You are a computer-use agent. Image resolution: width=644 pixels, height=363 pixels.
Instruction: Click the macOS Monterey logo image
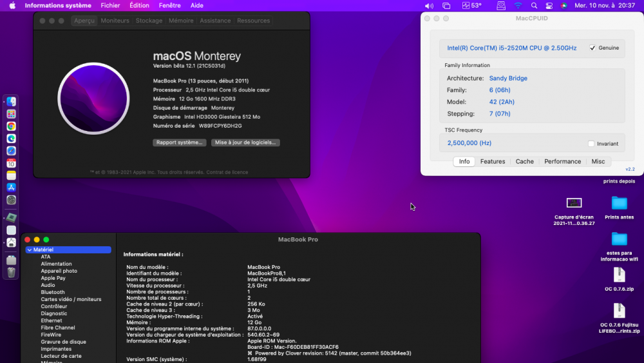(x=93, y=99)
